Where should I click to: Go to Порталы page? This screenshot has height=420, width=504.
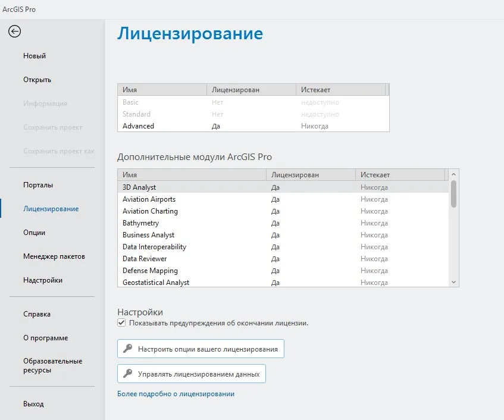38,185
